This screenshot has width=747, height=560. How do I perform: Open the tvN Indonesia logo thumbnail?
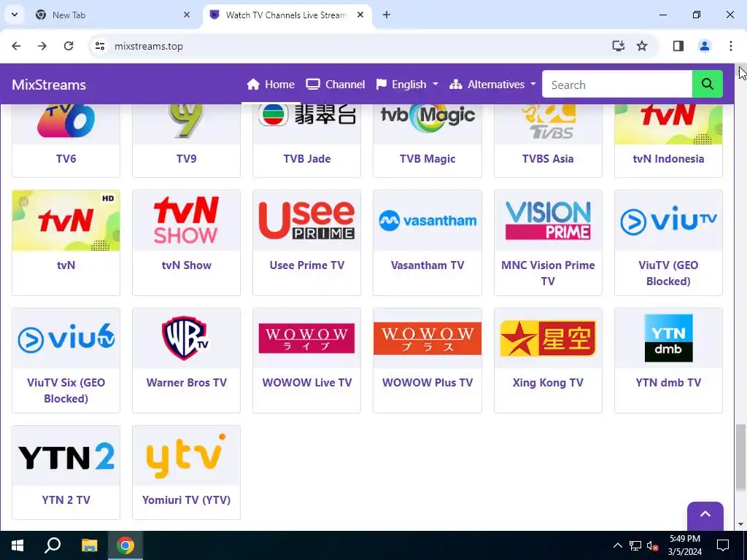coord(668,122)
